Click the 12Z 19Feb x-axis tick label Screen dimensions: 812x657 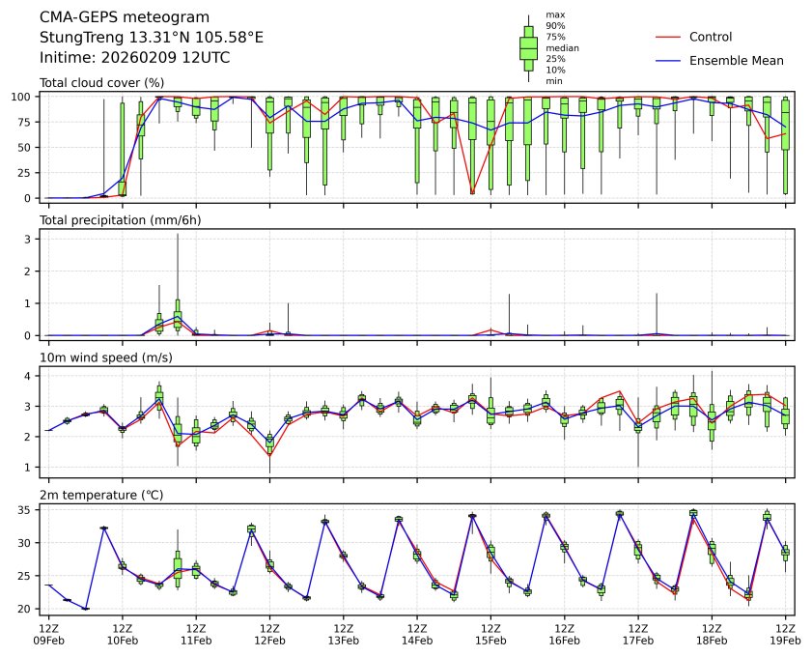[x=785, y=633]
